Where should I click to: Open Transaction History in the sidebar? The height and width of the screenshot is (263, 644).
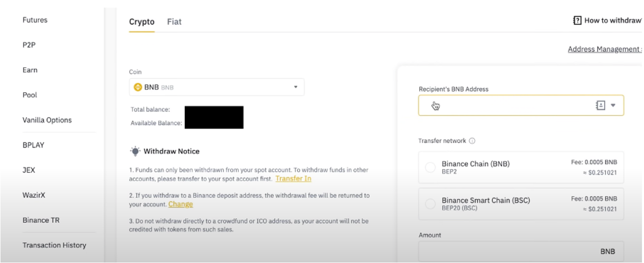[x=54, y=245]
